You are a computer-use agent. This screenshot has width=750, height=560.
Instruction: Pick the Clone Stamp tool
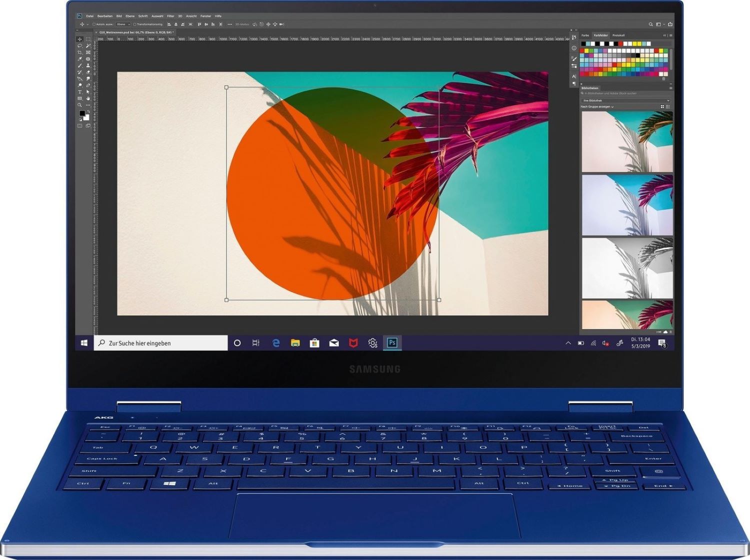click(x=89, y=65)
